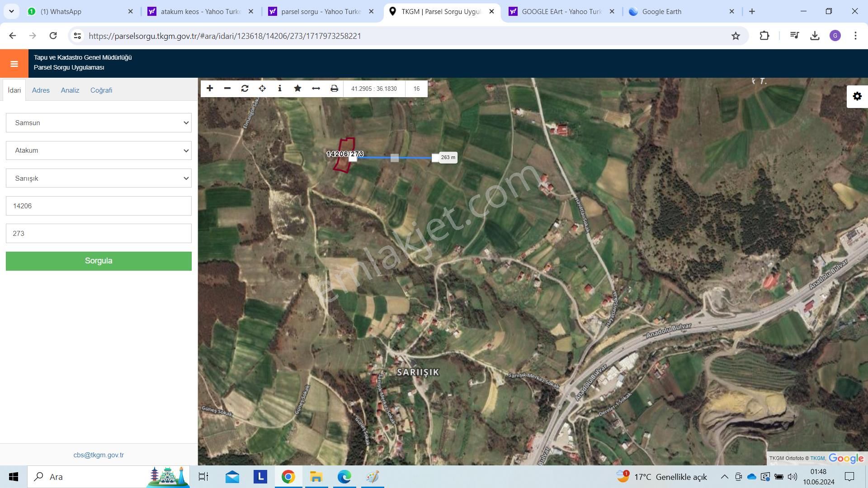This screenshot has width=868, height=488.
Task: Switch to the Adres tab
Action: point(41,90)
